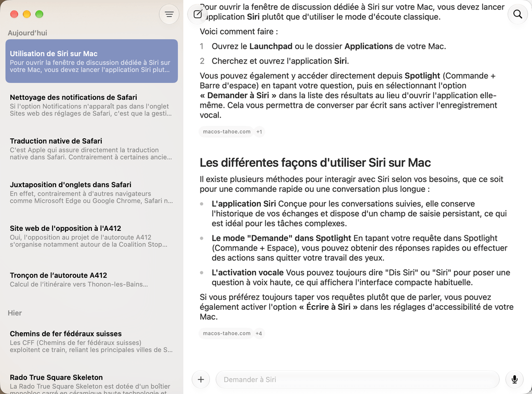
Task: Click the green fullscreen window button
Action: coord(39,14)
